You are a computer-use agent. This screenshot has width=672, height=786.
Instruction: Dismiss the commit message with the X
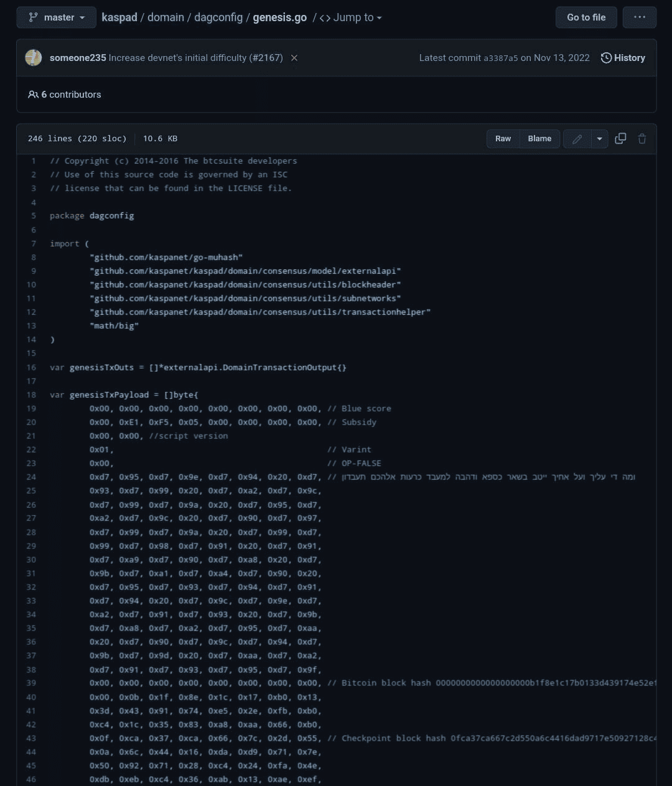pos(294,58)
